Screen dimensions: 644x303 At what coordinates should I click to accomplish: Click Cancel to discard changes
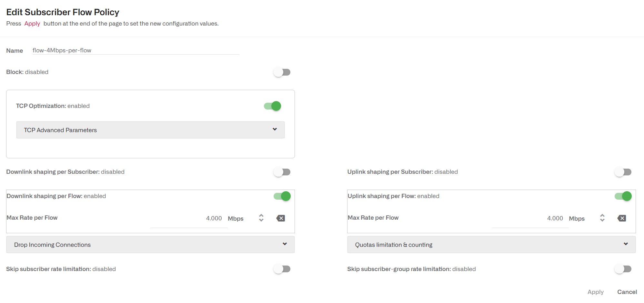coord(627,292)
